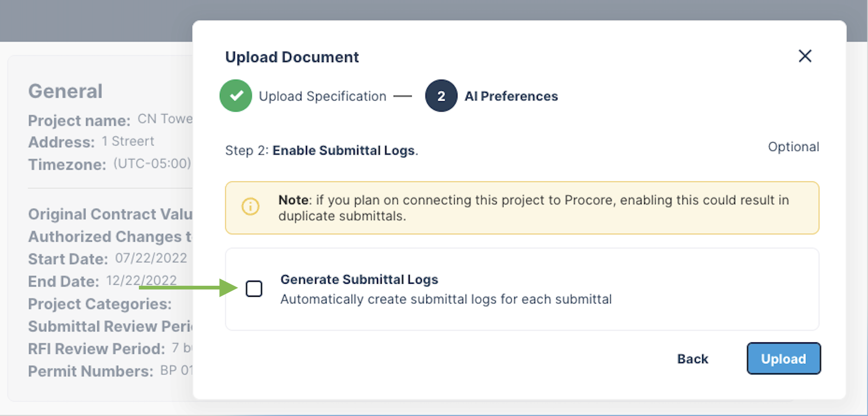Click the Project name field label
Viewport: 868px width, 416px height.
point(79,120)
